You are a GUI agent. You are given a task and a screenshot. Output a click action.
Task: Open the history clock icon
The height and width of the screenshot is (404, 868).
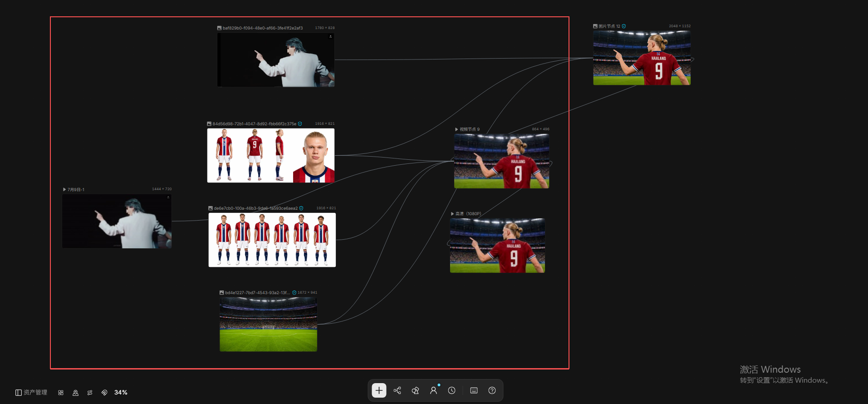point(451,390)
